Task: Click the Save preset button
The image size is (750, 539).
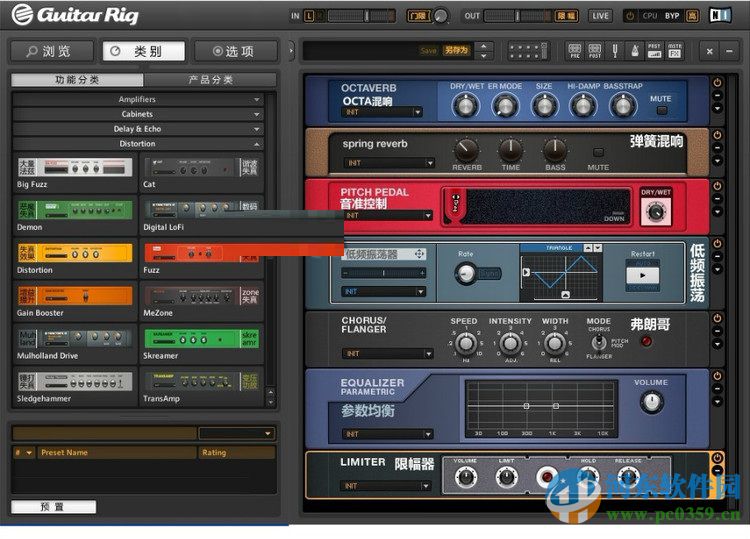Action: (x=428, y=50)
